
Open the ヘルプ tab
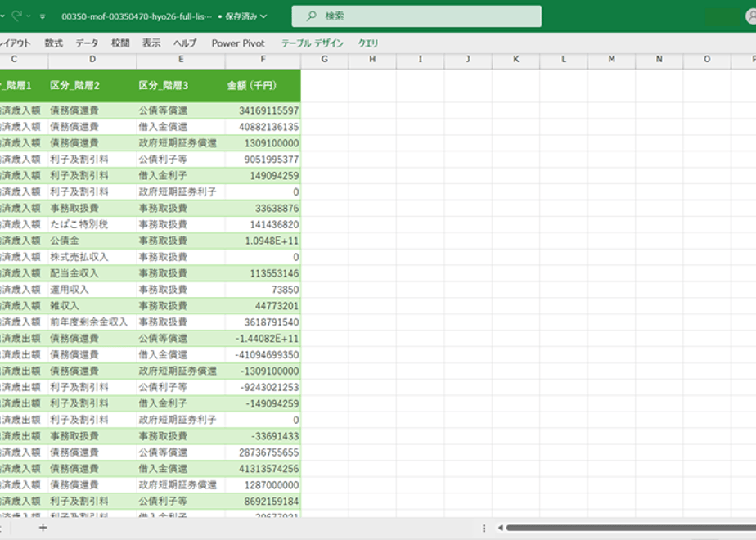(185, 43)
